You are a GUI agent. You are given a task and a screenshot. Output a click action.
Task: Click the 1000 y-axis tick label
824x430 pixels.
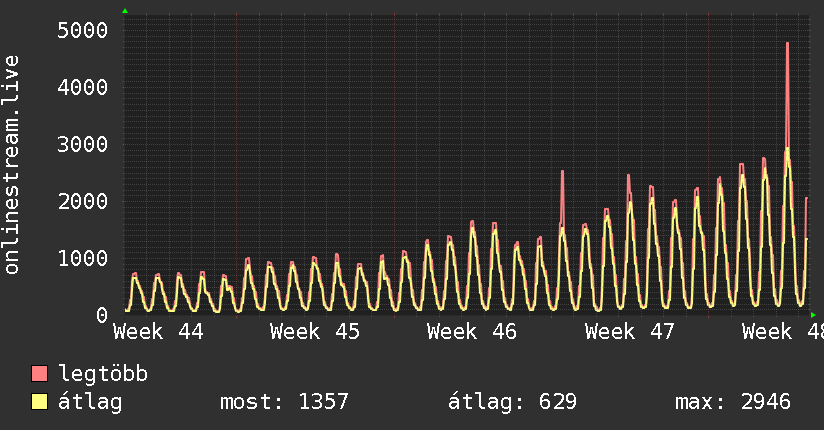83,259
